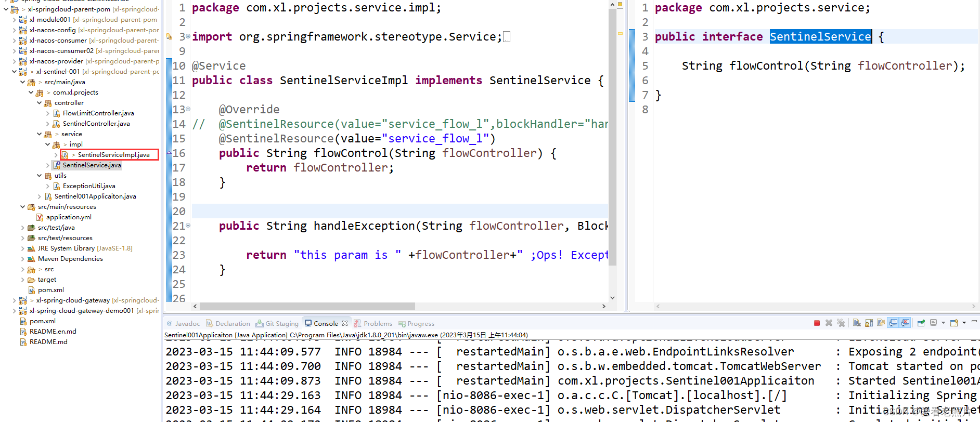Image resolution: width=980 pixels, height=422 pixels.
Task: Open SentinelController.java from the explorer
Action: (96, 124)
